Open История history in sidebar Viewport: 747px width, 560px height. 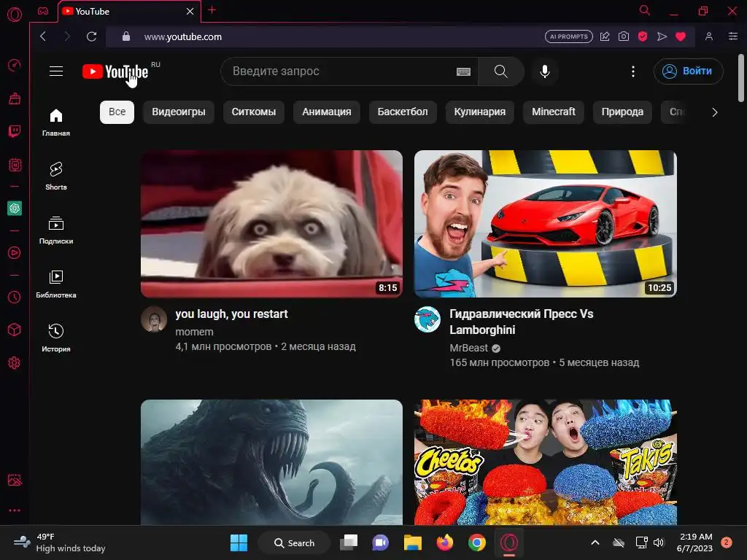[x=56, y=338]
